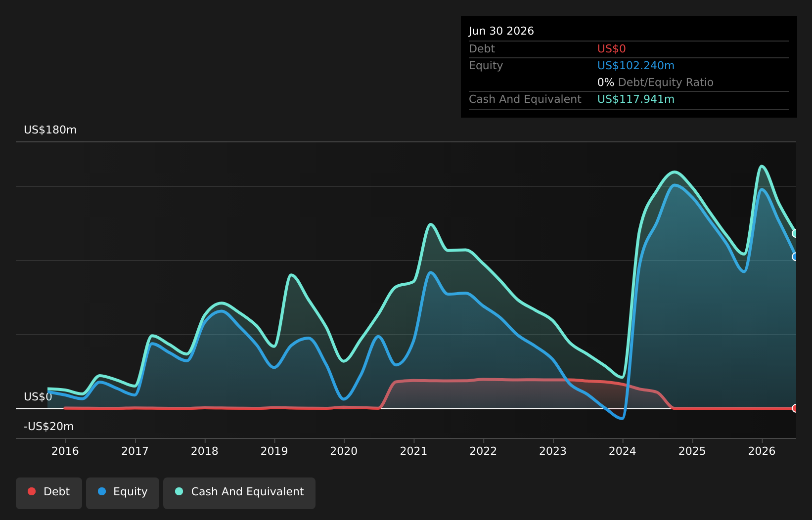This screenshot has height=520, width=812.
Task: Click the 2018 x-axis label
Action: (205, 451)
